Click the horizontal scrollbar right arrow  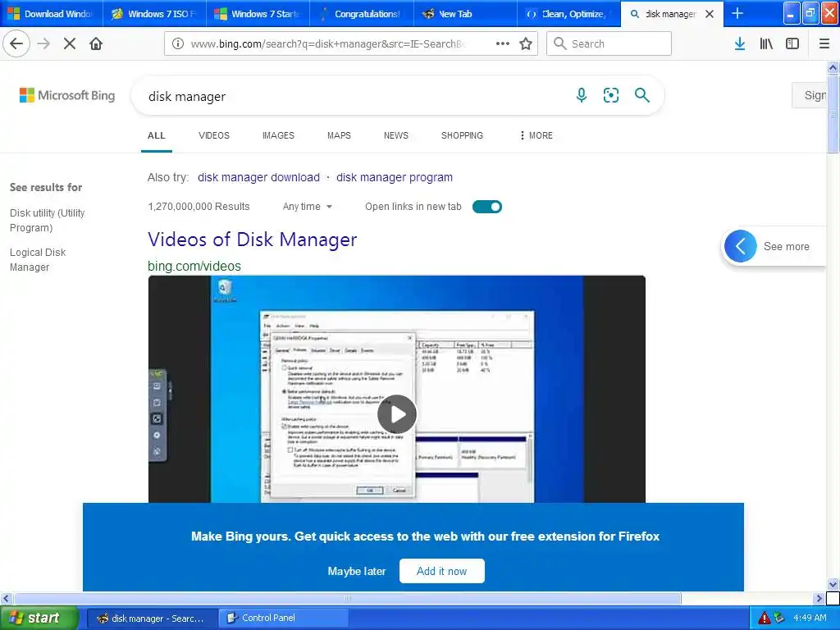point(819,598)
